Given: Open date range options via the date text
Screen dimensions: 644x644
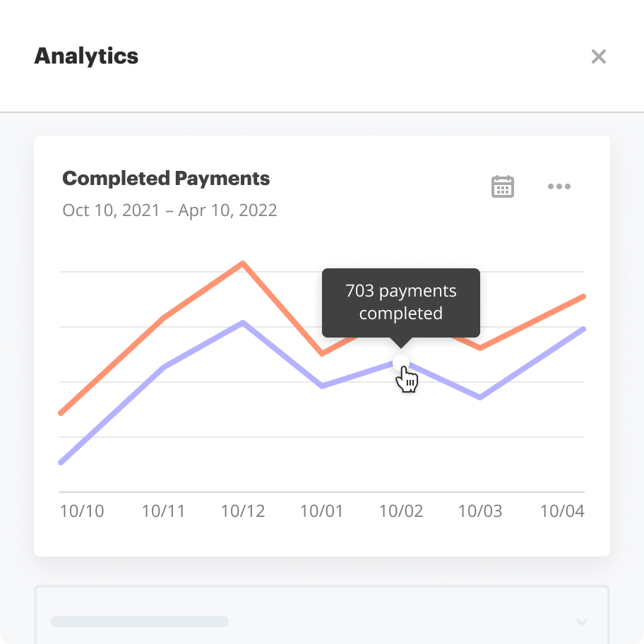Looking at the screenshot, I should point(169,210).
